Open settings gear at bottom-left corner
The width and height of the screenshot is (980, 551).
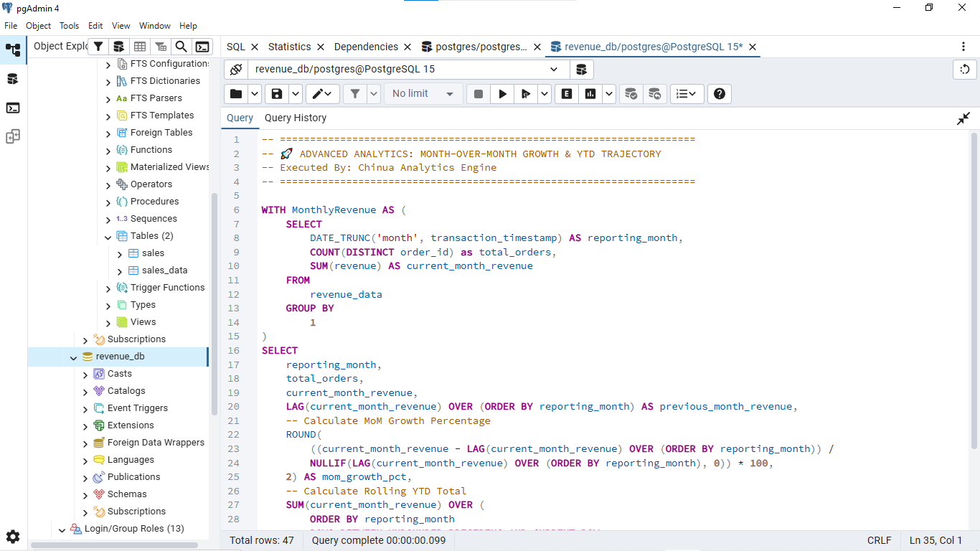point(13,537)
